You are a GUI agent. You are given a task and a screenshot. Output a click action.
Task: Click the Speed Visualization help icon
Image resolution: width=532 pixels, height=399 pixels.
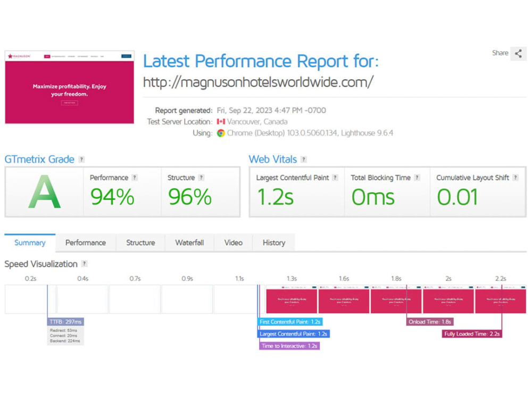coord(84,264)
